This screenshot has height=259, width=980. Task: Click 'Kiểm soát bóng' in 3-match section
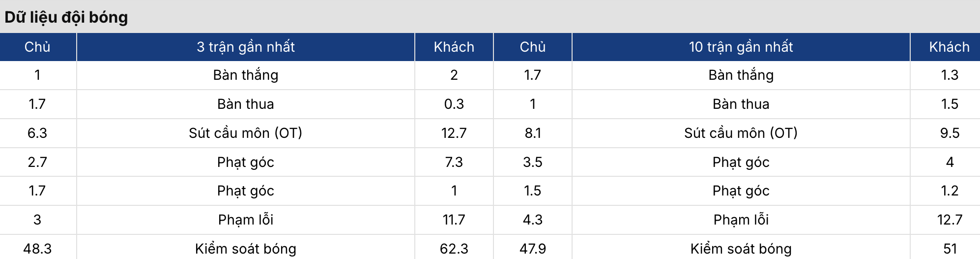coord(245,249)
